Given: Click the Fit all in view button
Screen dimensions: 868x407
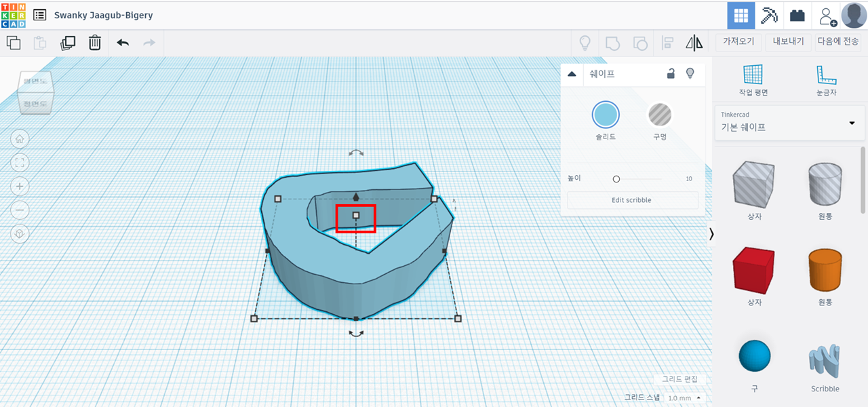Looking at the screenshot, I should (20, 162).
